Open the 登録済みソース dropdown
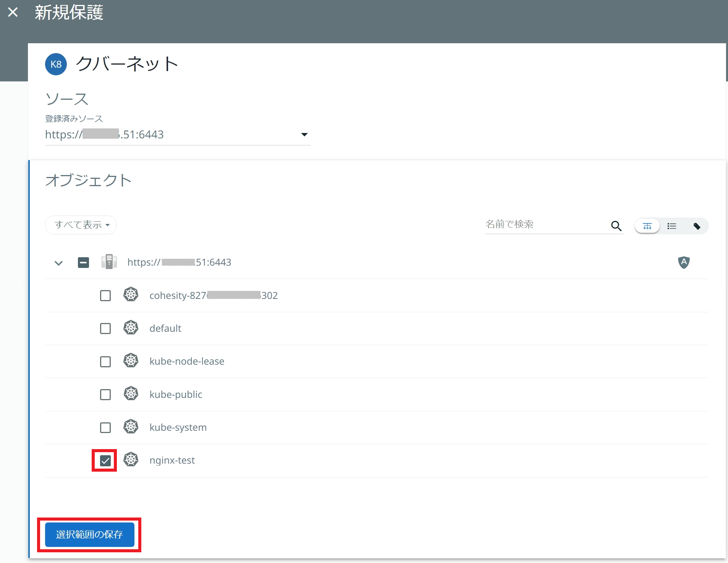This screenshot has width=728, height=563. pyautogui.click(x=178, y=135)
